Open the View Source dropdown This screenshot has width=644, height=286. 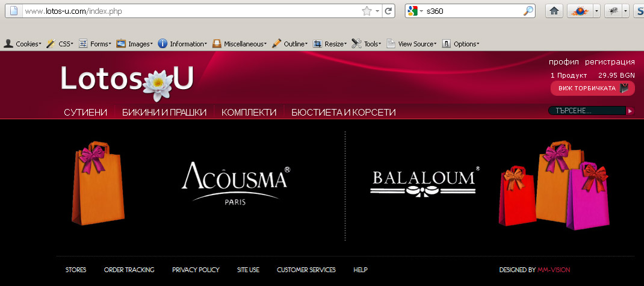[x=411, y=43]
